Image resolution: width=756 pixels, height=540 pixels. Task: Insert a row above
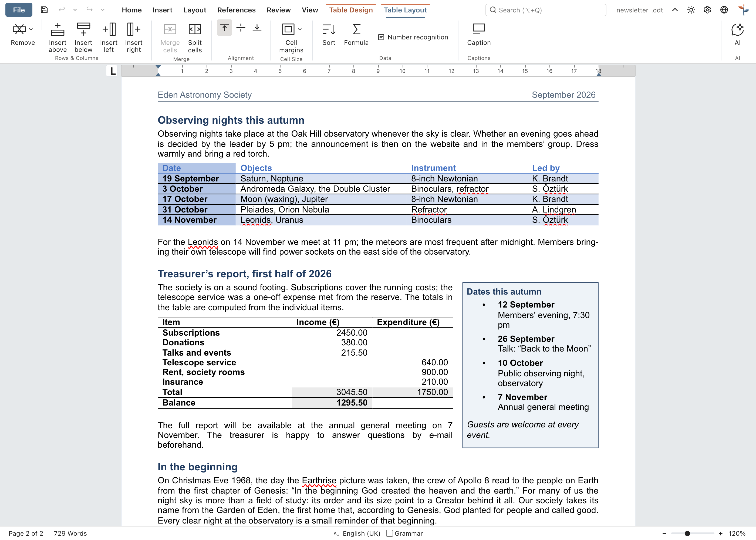tap(58, 38)
